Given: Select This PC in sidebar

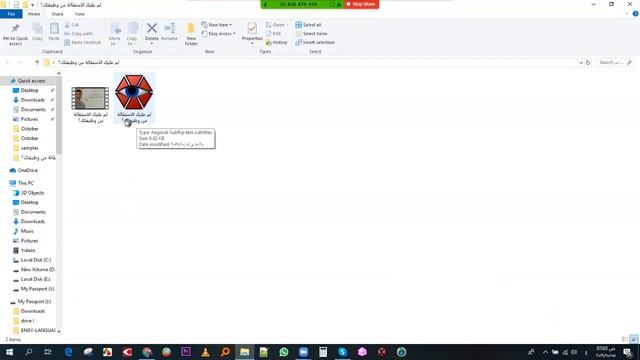Looking at the screenshot, I should (x=26, y=183).
